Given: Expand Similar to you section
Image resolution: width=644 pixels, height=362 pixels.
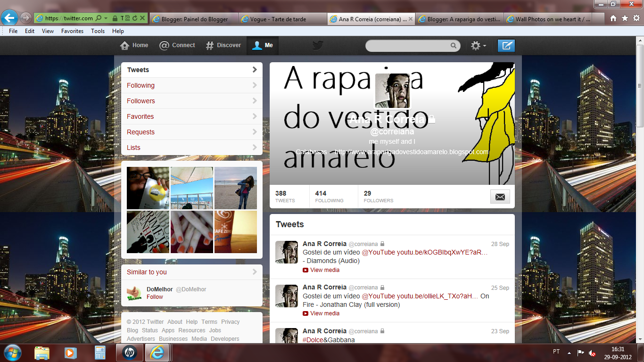Looking at the screenshot, I should (x=192, y=272).
